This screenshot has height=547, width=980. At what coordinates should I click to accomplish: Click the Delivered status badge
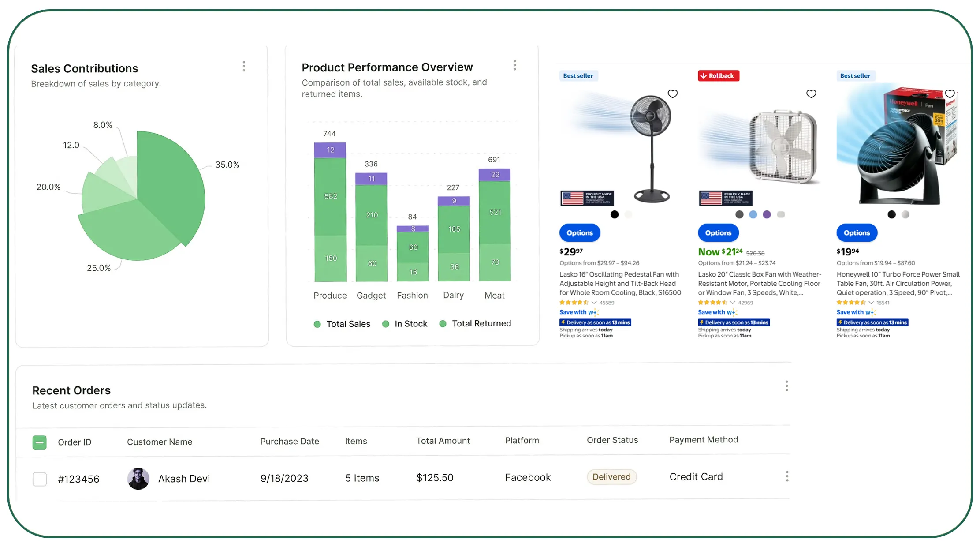pos(611,477)
